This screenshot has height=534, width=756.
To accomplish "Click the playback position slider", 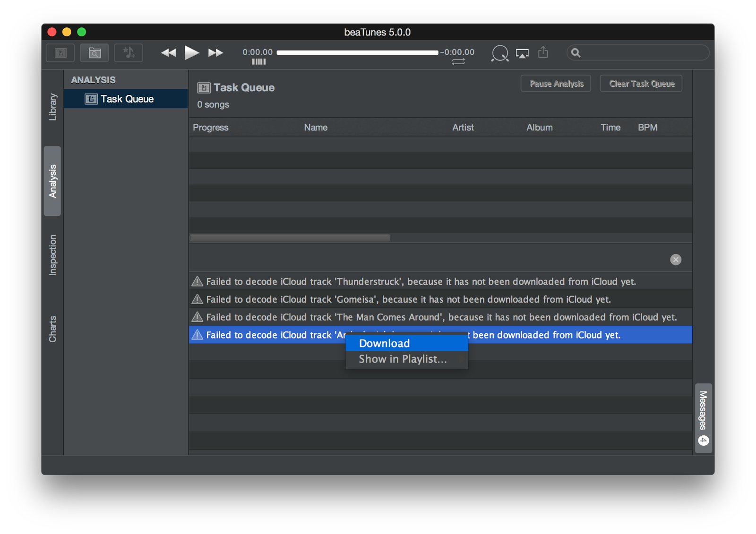I will [x=357, y=52].
